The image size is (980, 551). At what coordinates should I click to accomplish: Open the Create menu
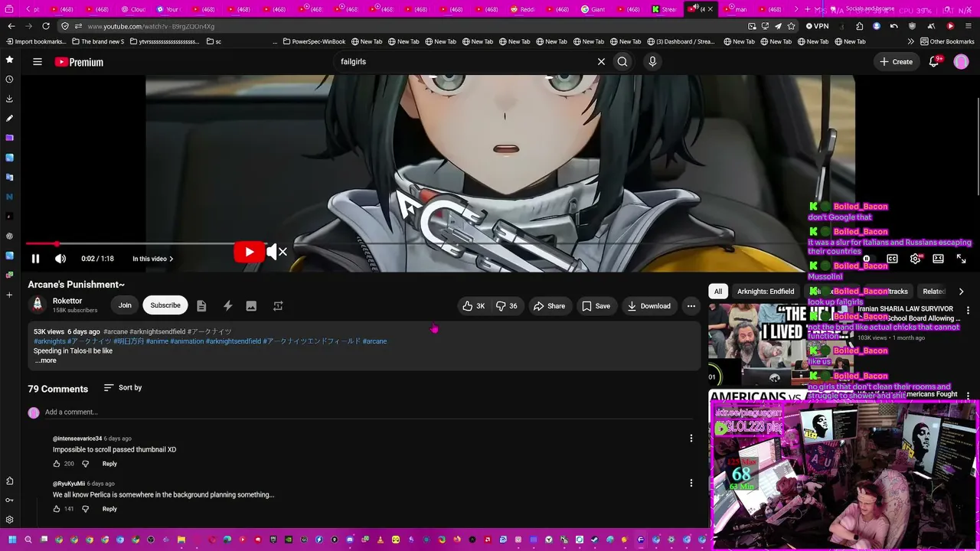[x=896, y=62]
